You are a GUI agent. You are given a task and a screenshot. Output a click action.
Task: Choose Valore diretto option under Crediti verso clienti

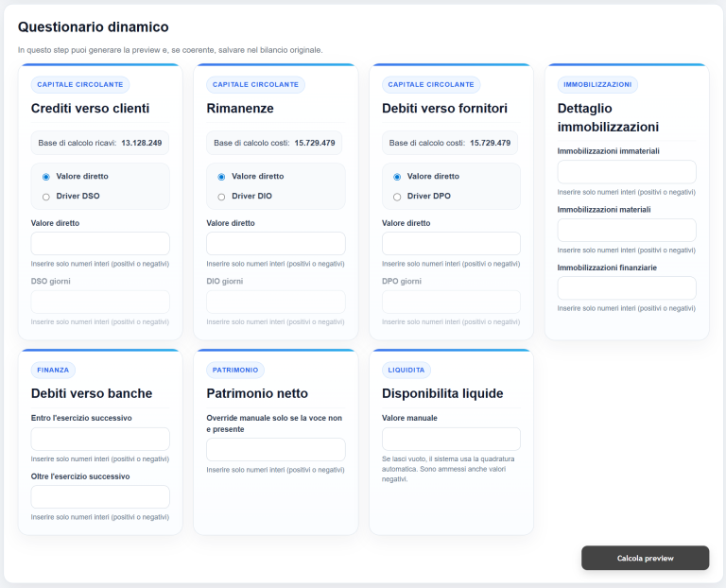click(x=45, y=177)
